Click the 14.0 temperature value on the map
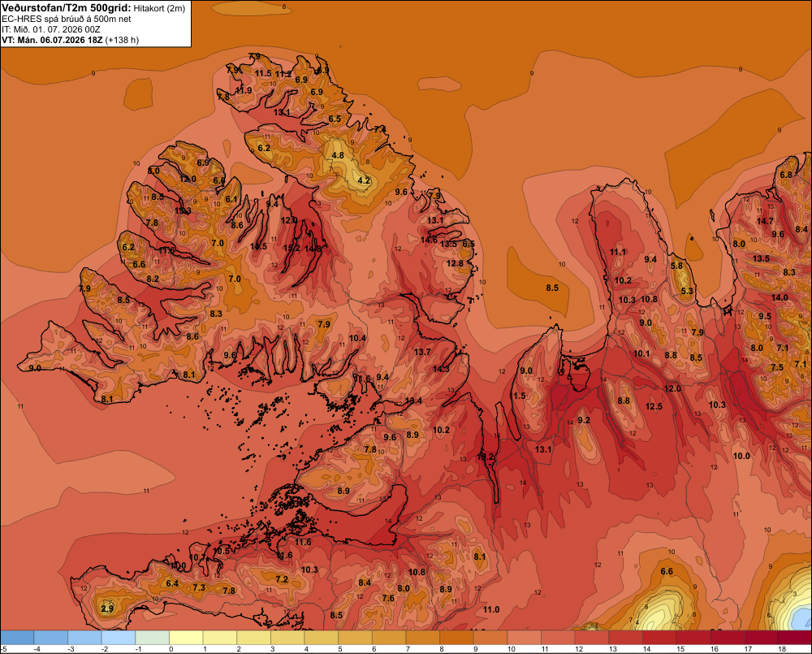 [780, 297]
